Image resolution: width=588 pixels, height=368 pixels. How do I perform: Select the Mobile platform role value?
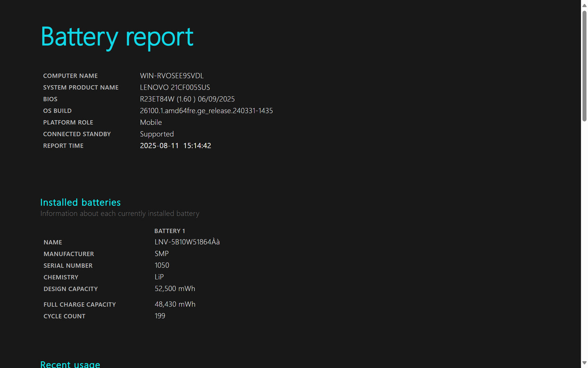tap(151, 123)
